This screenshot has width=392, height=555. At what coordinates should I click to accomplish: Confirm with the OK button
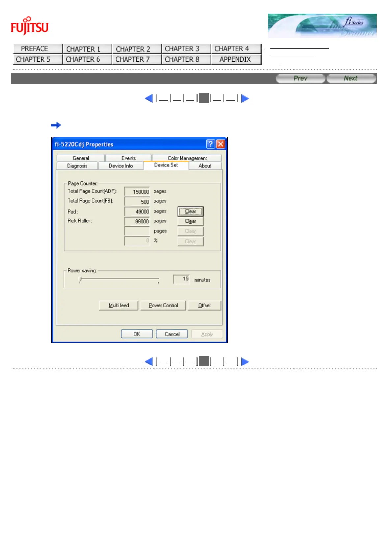click(137, 334)
